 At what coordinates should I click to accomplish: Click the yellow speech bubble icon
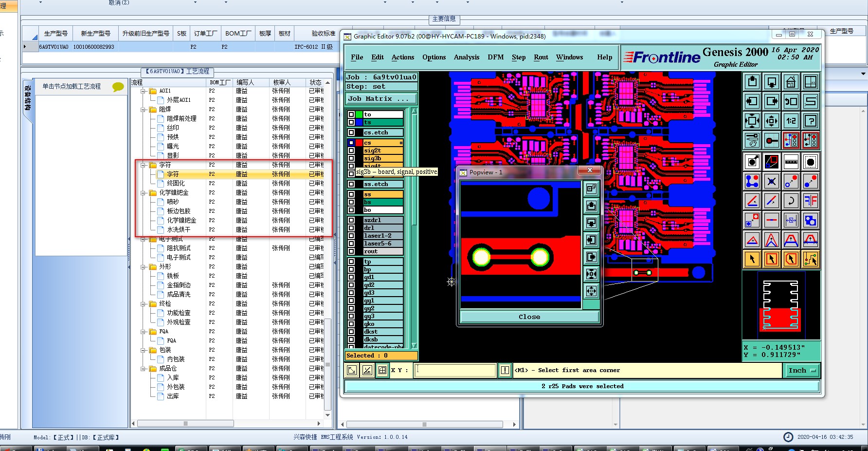[x=118, y=87]
